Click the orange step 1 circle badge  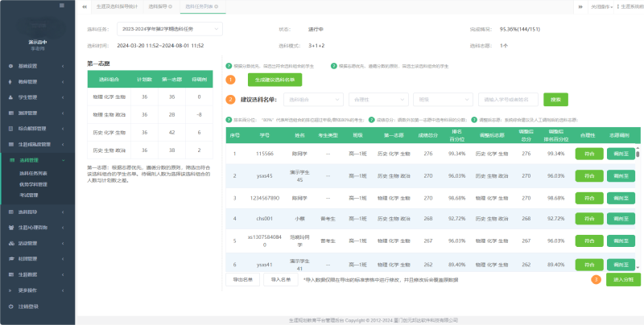231,80
